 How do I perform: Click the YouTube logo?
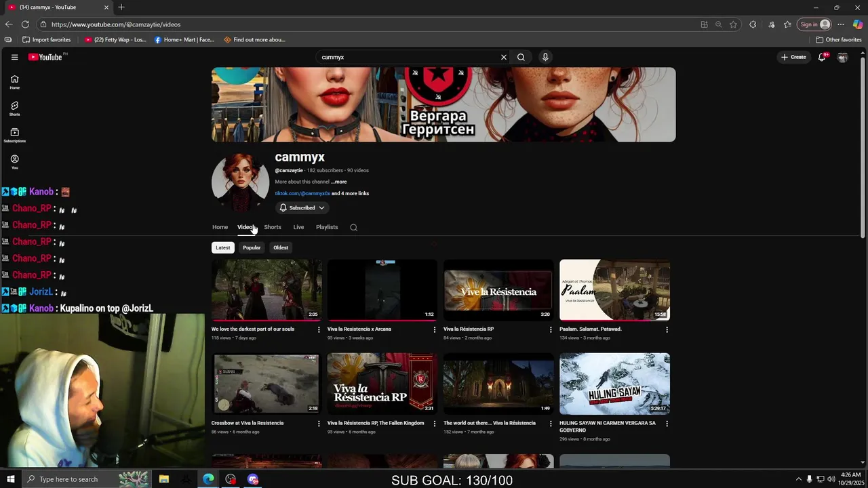pos(45,57)
